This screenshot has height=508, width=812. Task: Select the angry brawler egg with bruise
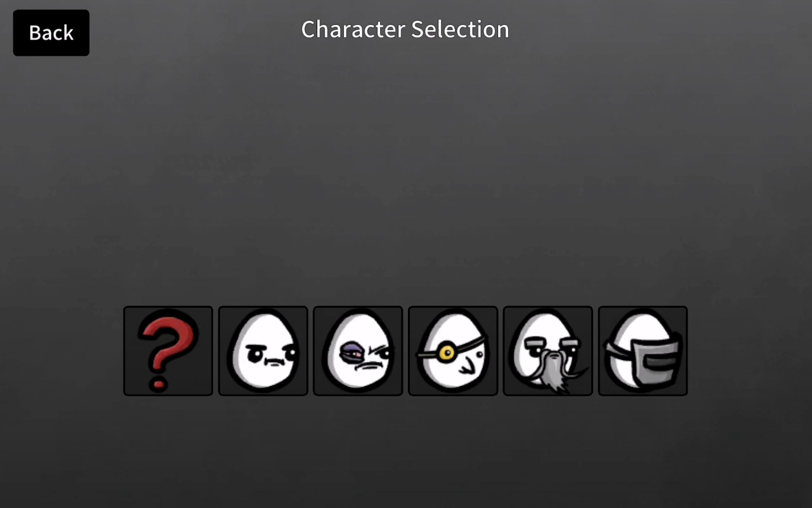[358, 351]
